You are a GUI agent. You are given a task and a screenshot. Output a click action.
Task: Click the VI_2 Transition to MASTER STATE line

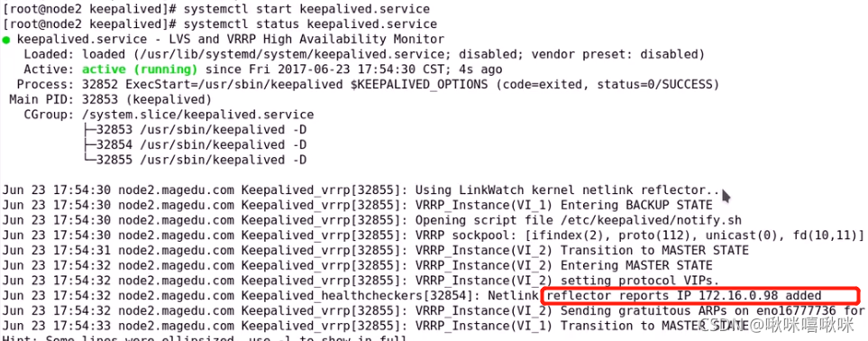coord(376,250)
